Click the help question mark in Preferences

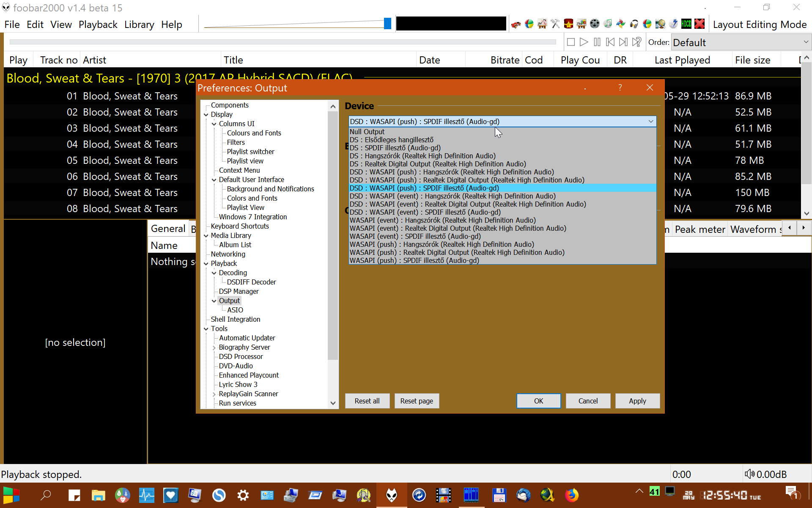pyautogui.click(x=620, y=88)
